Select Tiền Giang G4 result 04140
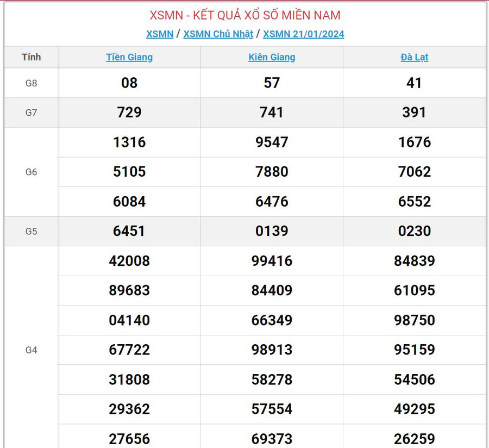This screenshot has height=448, width=489. (x=129, y=320)
